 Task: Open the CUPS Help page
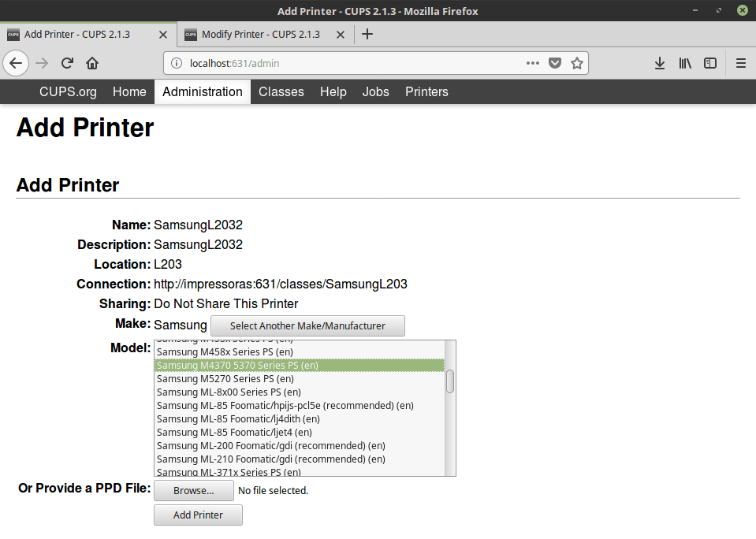coord(333,91)
